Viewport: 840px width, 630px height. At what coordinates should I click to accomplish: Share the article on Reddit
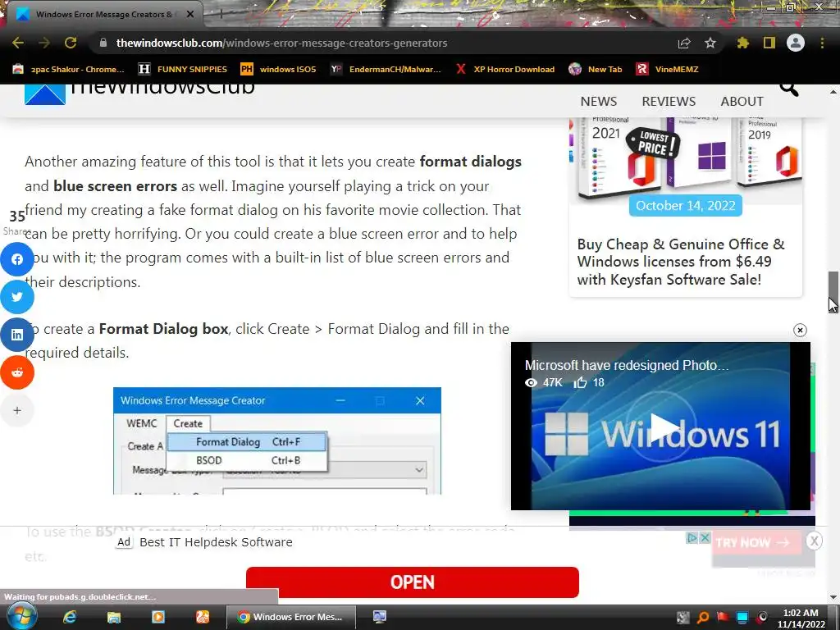[17, 372]
